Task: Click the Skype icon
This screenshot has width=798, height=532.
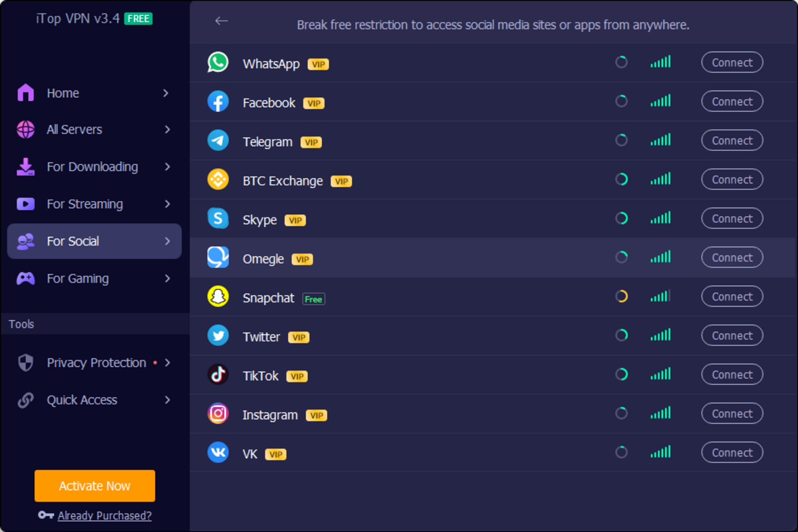Action: 217,218
